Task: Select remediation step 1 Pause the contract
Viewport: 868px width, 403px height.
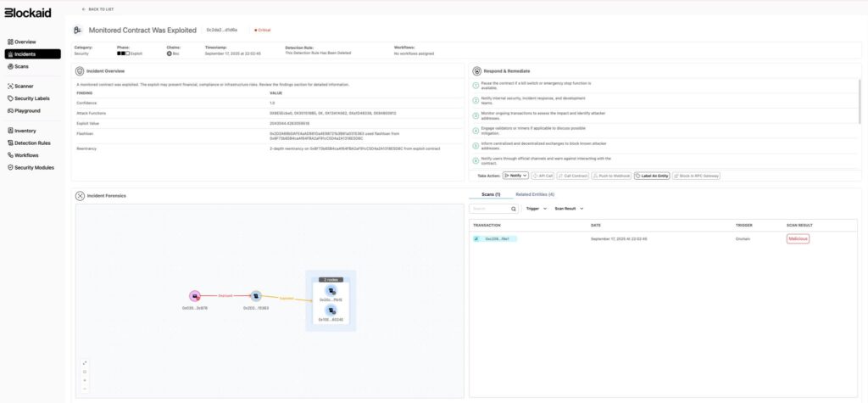Action: tap(664, 85)
